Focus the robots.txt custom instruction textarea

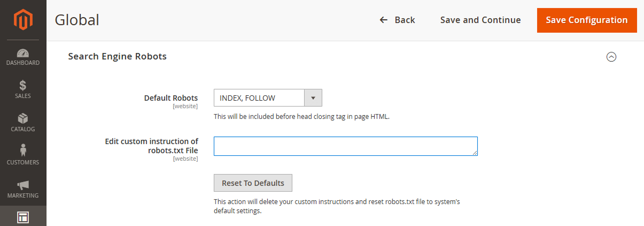point(346,146)
